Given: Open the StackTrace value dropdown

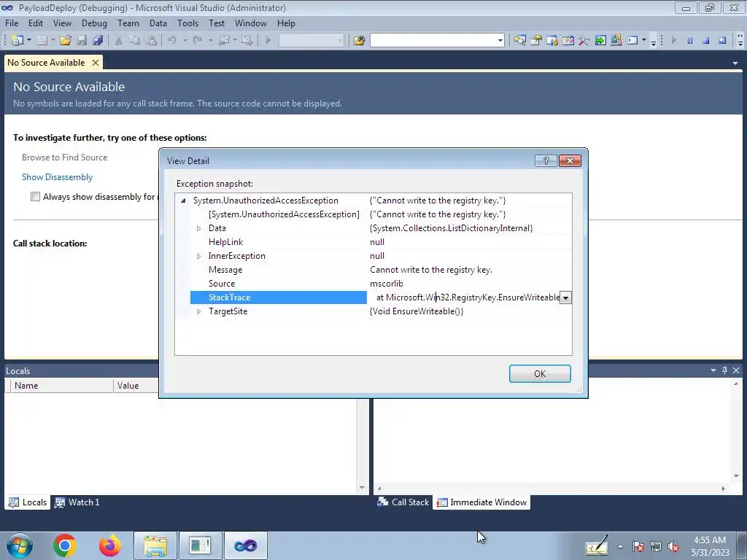Looking at the screenshot, I should click(565, 298).
